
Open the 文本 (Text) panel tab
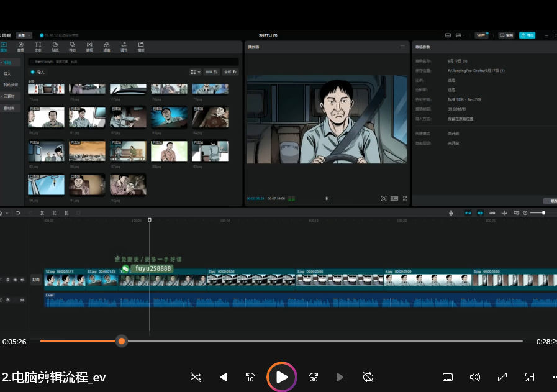[38, 47]
